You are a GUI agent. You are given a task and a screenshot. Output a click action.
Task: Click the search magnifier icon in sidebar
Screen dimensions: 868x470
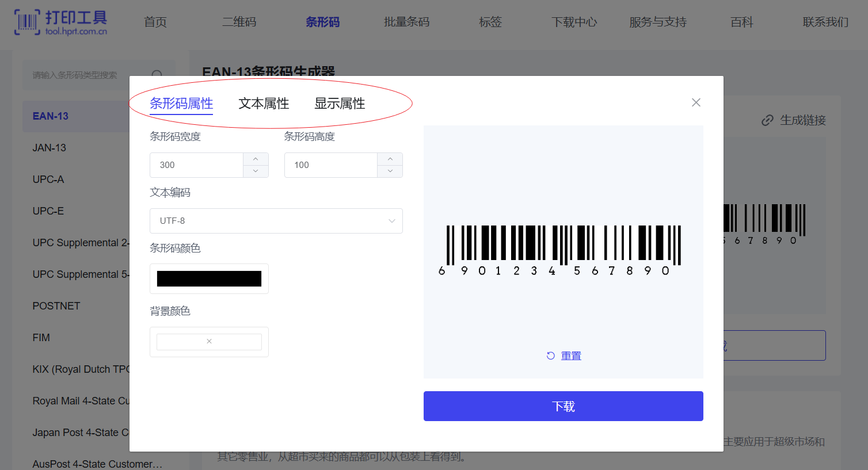pos(157,75)
